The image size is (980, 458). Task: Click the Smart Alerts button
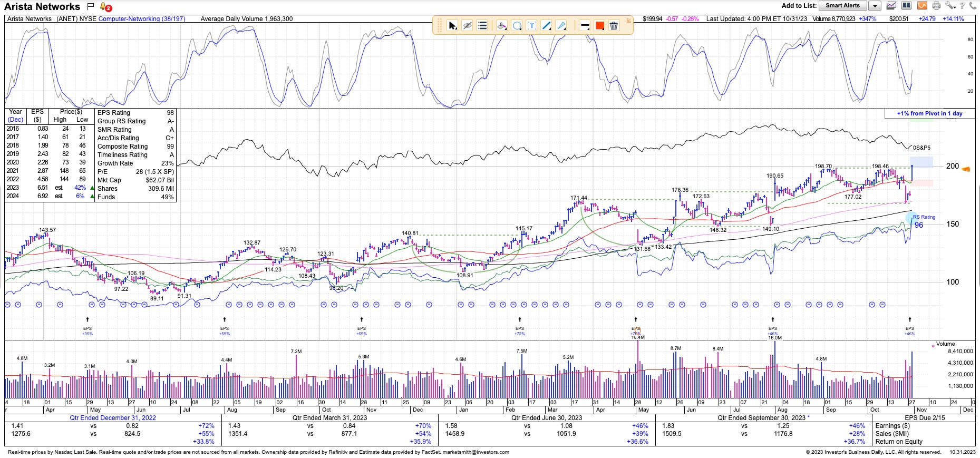pos(842,5)
